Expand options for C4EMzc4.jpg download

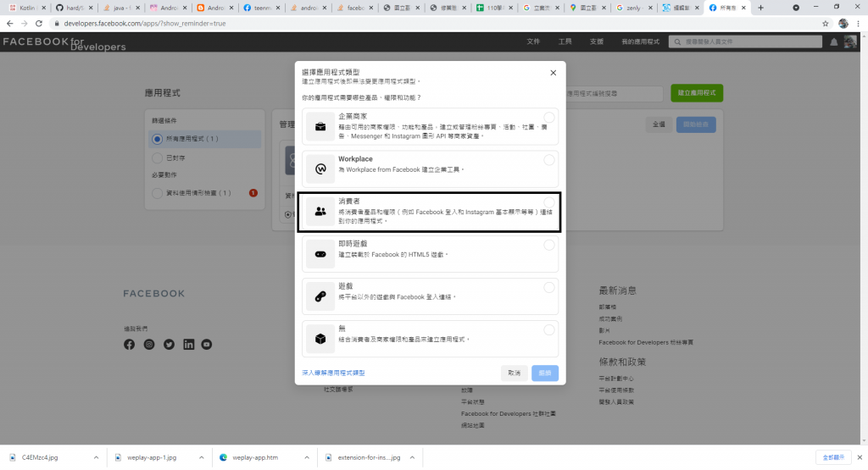pos(96,457)
